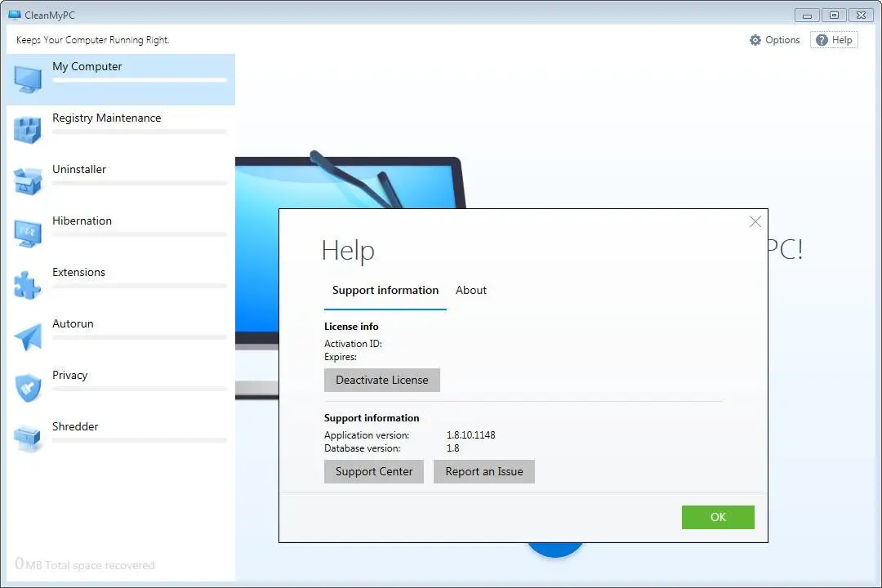
Task: Click the Hibernation sleeping monitor icon
Action: coord(28,233)
